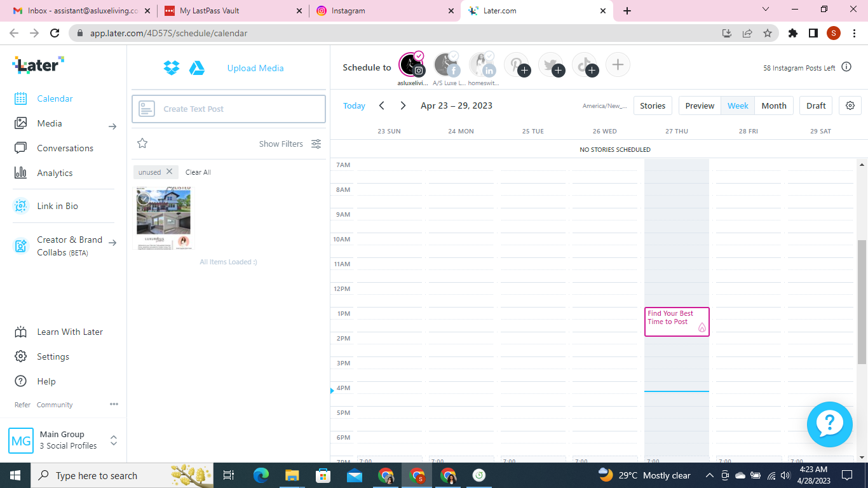Jump to Today in calendar
Image resolution: width=868 pixels, height=488 pixels.
pos(354,105)
